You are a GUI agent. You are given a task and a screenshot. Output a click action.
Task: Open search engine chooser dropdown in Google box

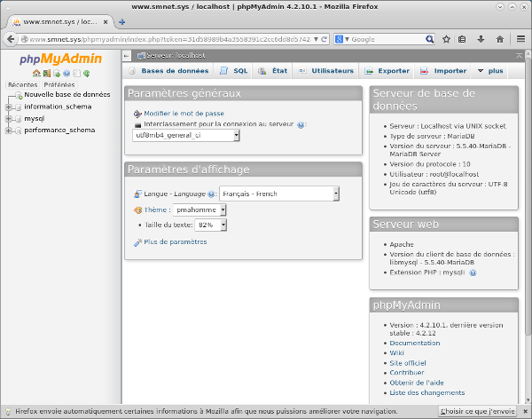(347, 39)
